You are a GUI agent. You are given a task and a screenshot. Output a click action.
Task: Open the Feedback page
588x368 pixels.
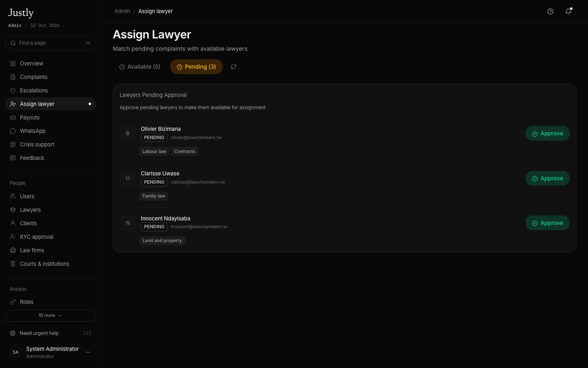pos(50,158)
